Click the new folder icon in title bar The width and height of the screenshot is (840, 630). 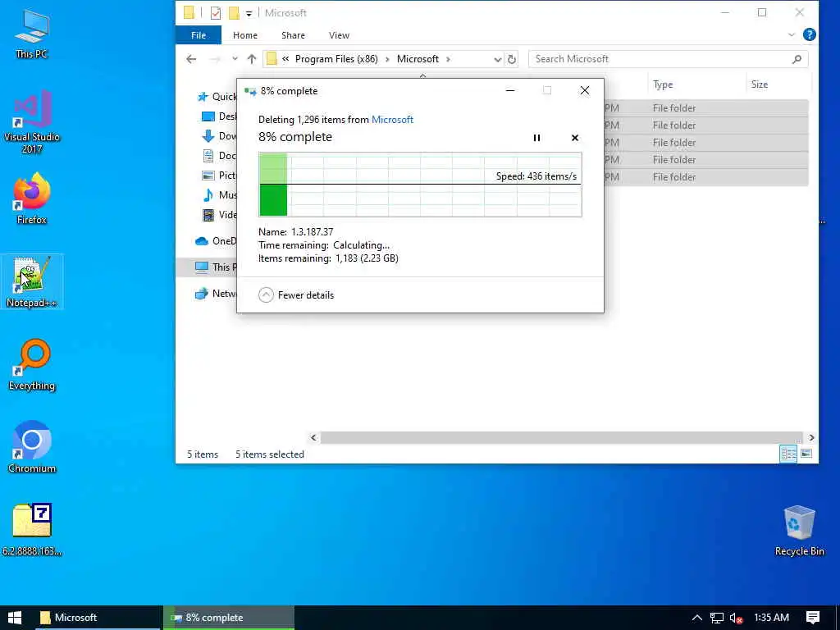[x=234, y=13]
